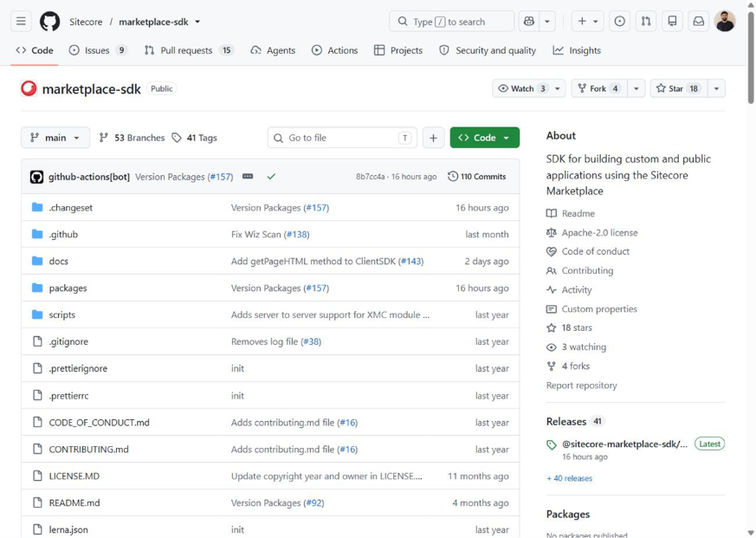This screenshot has height=538, width=756.
Task: Go to GitHub home via Octocat logo
Action: point(49,22)
